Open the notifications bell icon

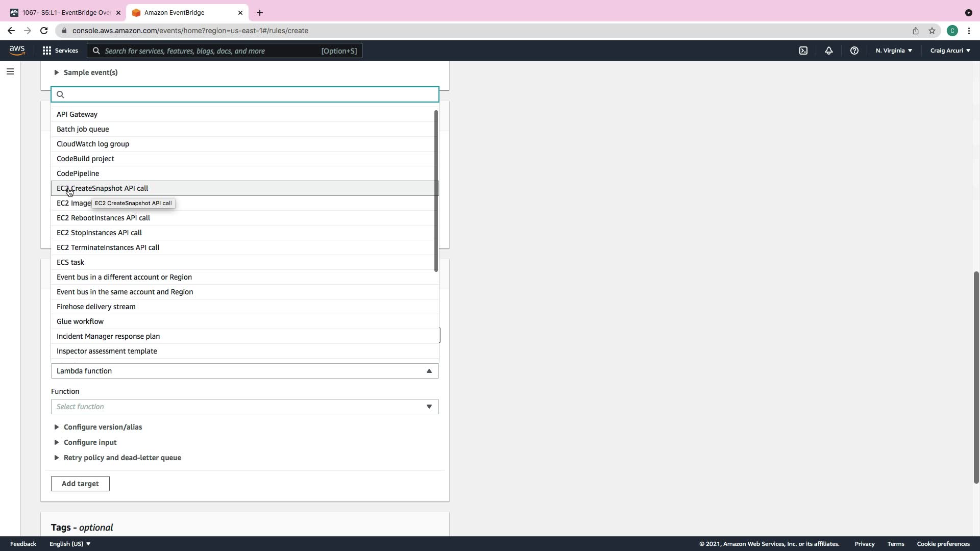[x=829, y=51]
